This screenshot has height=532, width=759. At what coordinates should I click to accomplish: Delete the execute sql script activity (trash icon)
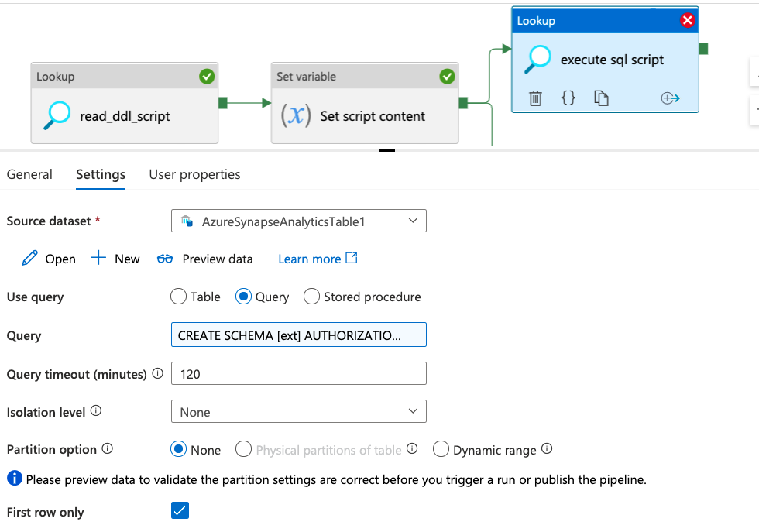535,98
